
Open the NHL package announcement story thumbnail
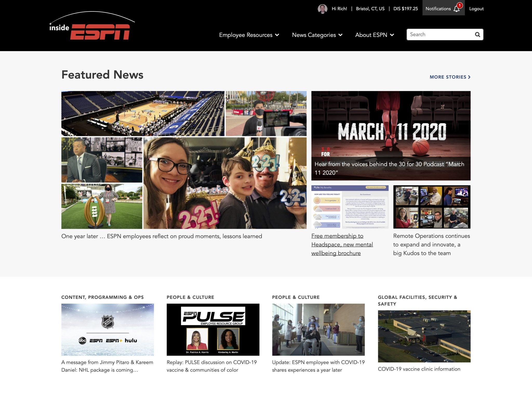click(x=108, y=330)
